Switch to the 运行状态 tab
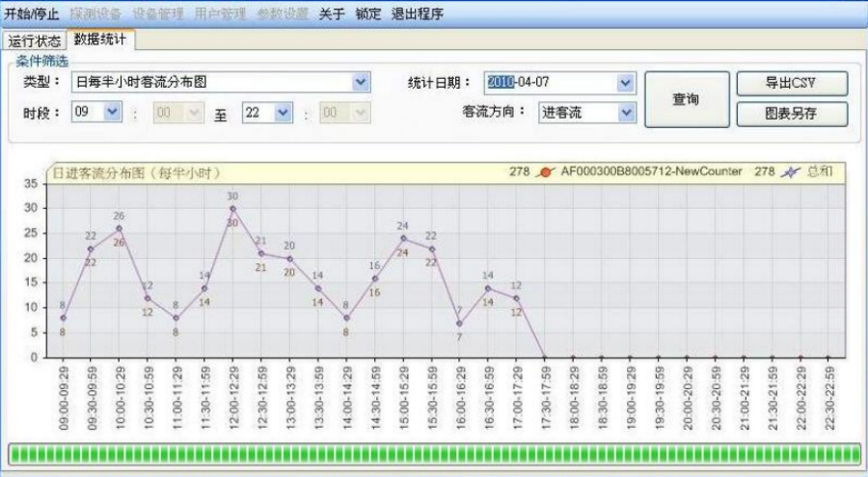The image size is (868, 477). pyautogui.click(x=35, y=41)
